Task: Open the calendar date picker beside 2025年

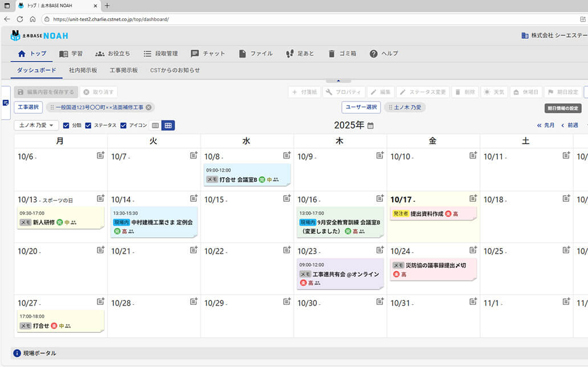Action: (x=370, y=125)
